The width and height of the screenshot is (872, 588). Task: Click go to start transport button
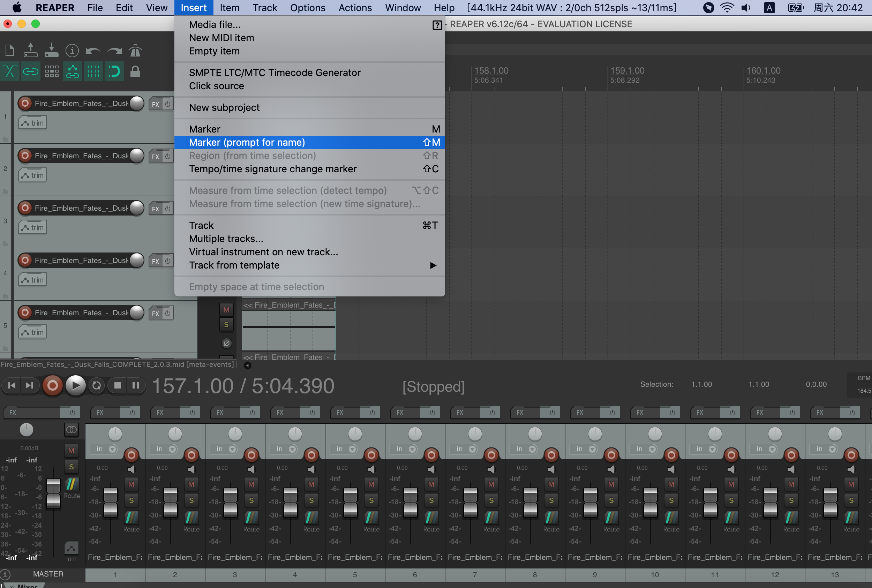point(12,385)
